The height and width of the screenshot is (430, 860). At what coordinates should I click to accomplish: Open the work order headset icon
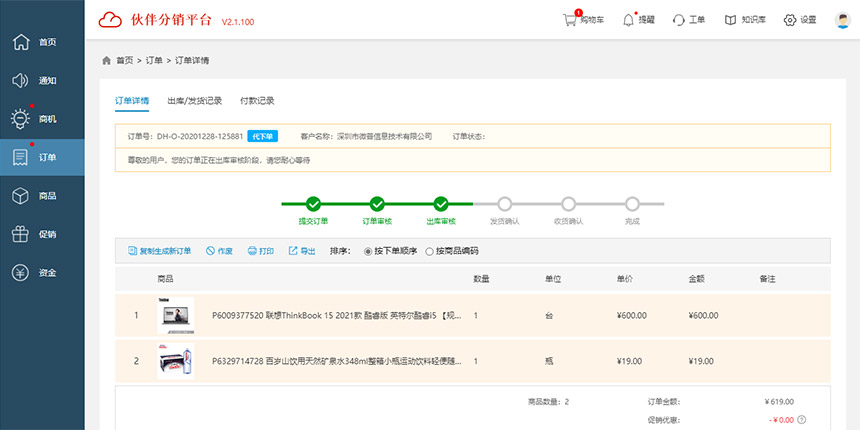click(x=679, y=20)
